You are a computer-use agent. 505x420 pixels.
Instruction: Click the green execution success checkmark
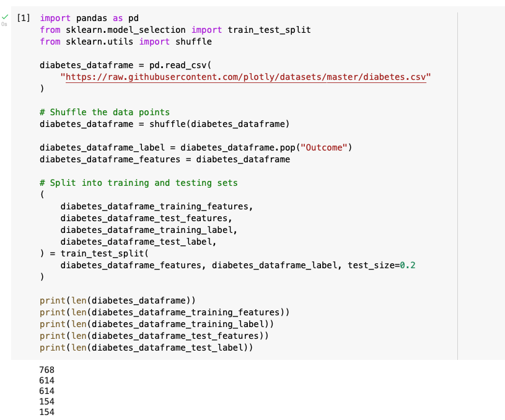point(5,18)
